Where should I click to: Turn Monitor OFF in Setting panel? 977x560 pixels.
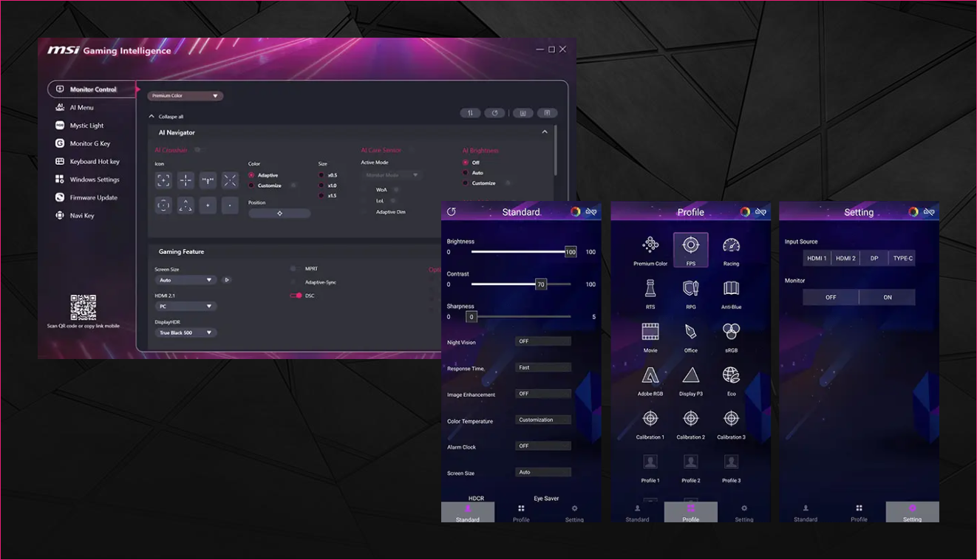click(x=831, y=297)
